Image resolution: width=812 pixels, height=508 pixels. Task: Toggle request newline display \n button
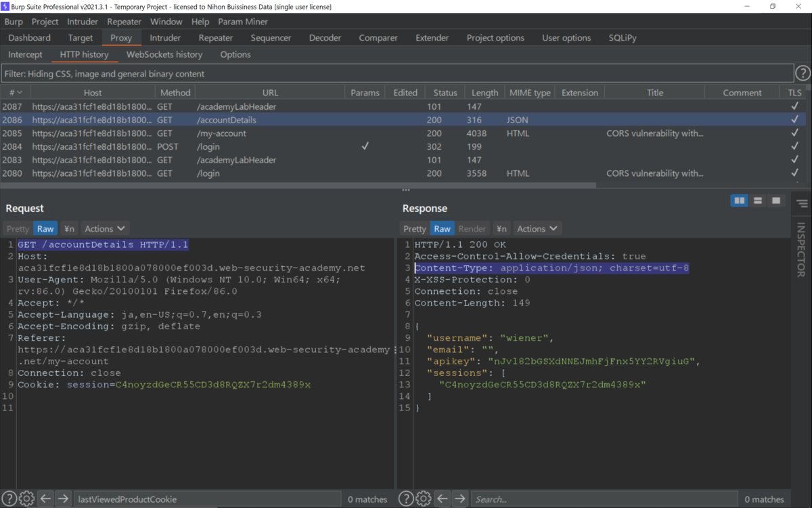pyautogui.click(x=69, y=229)
